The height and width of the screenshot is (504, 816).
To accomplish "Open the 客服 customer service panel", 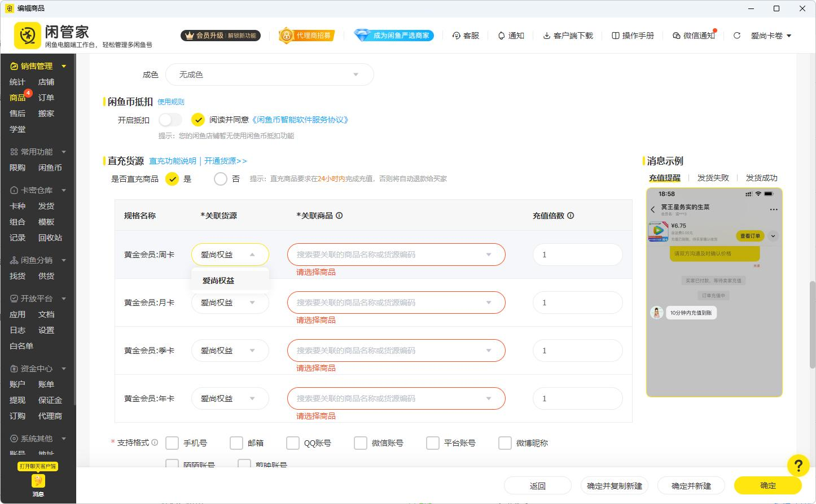I will point(466,35).
